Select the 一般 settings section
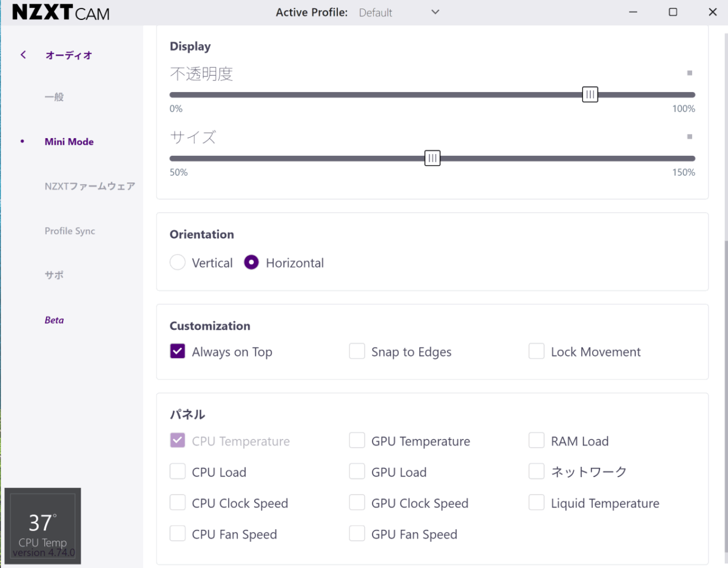Screen dimensions: 728x568 point(53,96)
